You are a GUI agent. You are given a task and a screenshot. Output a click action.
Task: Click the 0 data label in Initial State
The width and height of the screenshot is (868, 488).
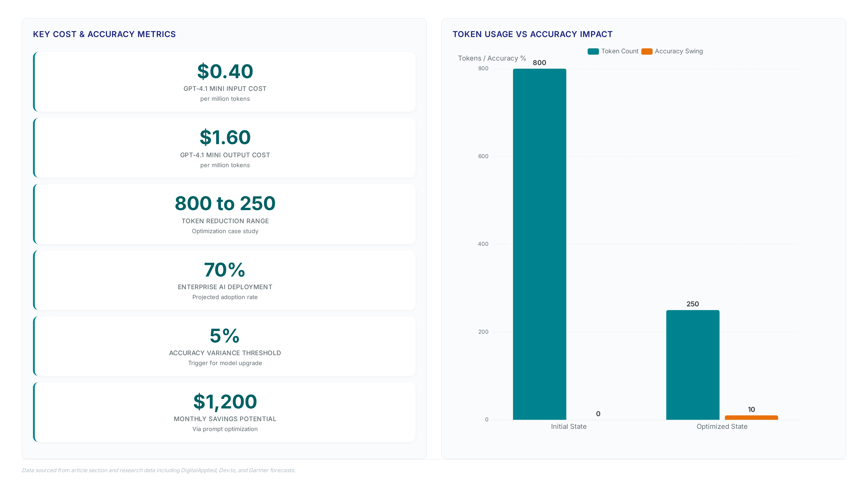(x=598, y=414)
